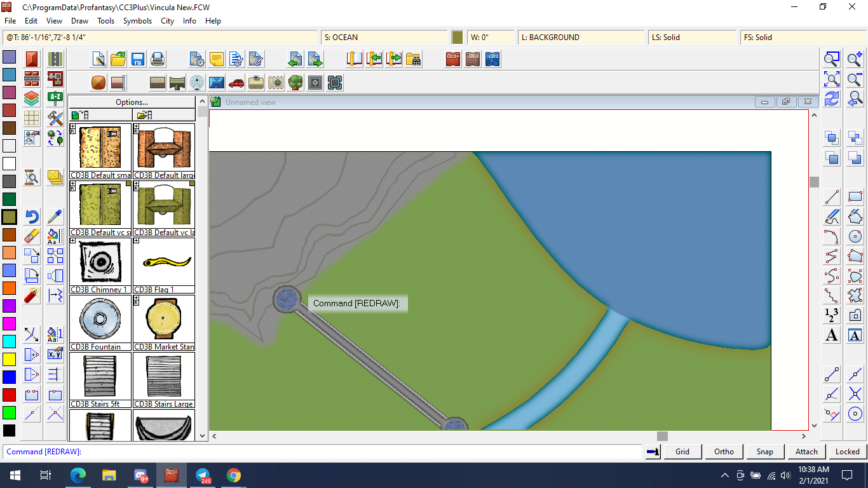Toggle the Grid button

682,452
